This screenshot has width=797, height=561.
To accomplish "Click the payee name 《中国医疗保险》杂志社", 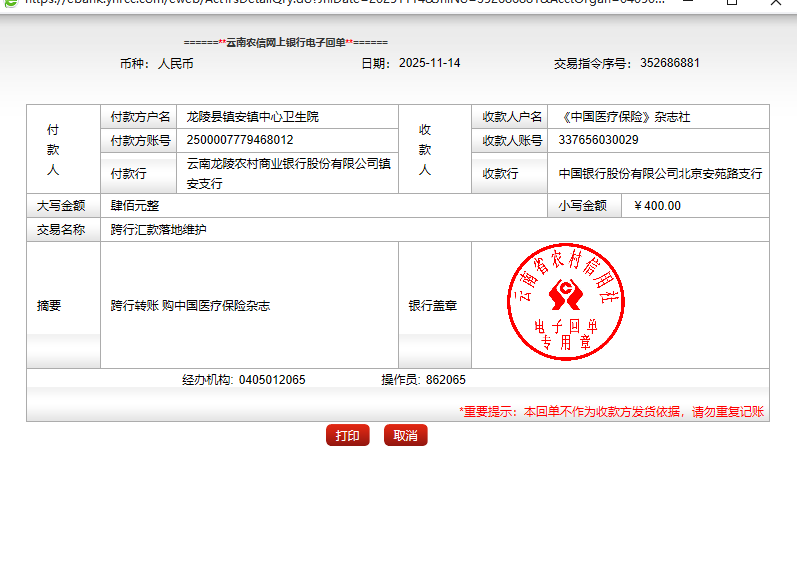I will 624,117.
